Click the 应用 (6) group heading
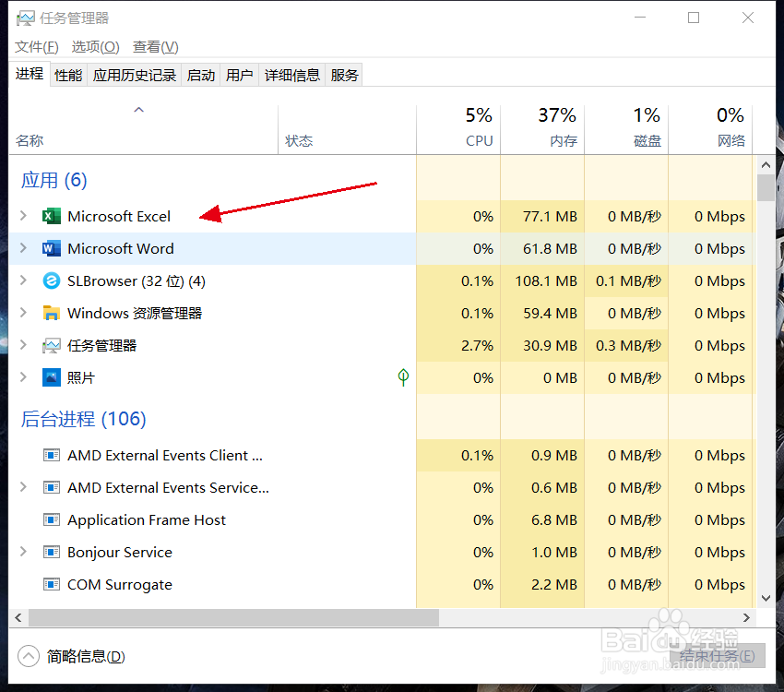784x692 pixels. 54,180
